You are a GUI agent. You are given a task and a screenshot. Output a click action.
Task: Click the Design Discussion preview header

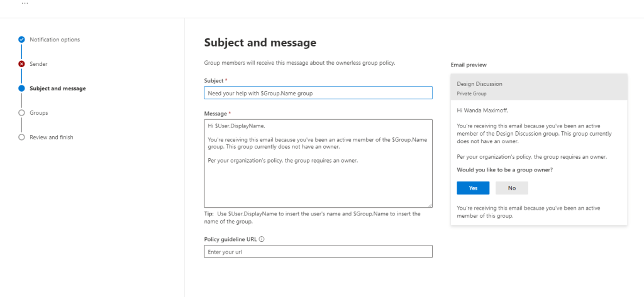[x=538, y=87]
